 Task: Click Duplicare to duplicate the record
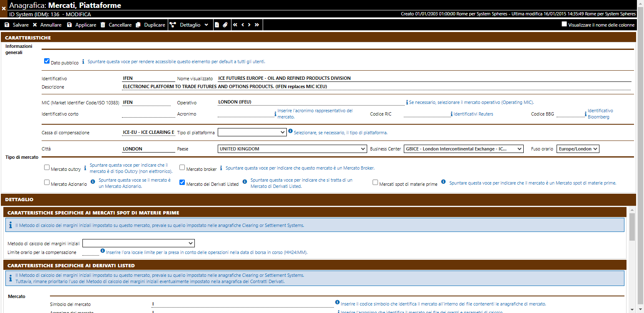(x=151, y=25)
